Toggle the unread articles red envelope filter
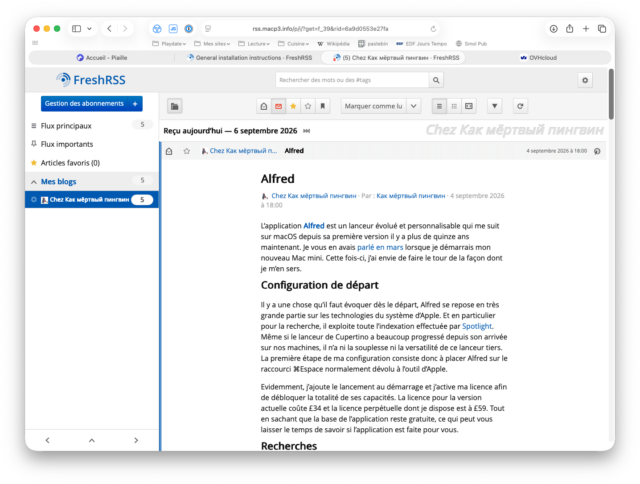Viewport: 640px width, 484px height. (x=278, y=107)
